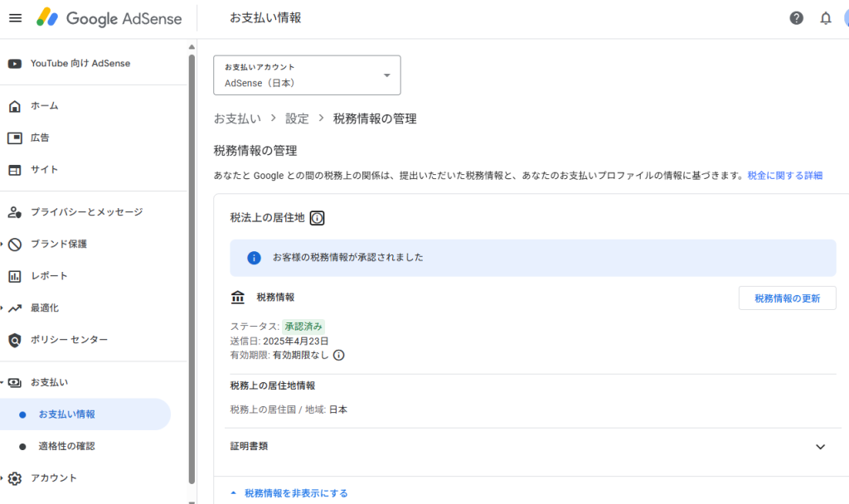Click the 税務上の居住地情報 heading

point(273,386)
